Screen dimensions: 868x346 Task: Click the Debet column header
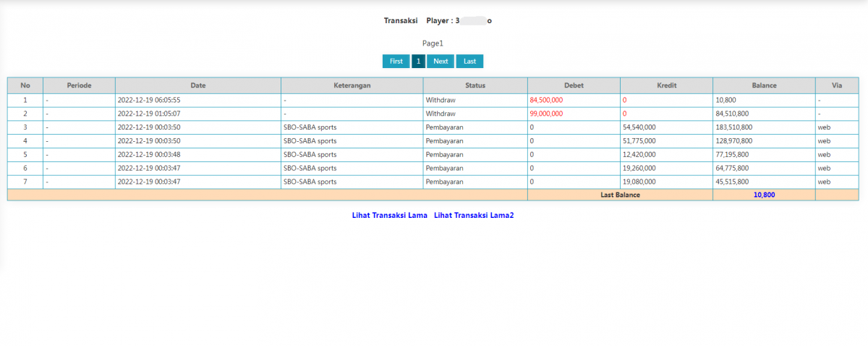[574, 85]
